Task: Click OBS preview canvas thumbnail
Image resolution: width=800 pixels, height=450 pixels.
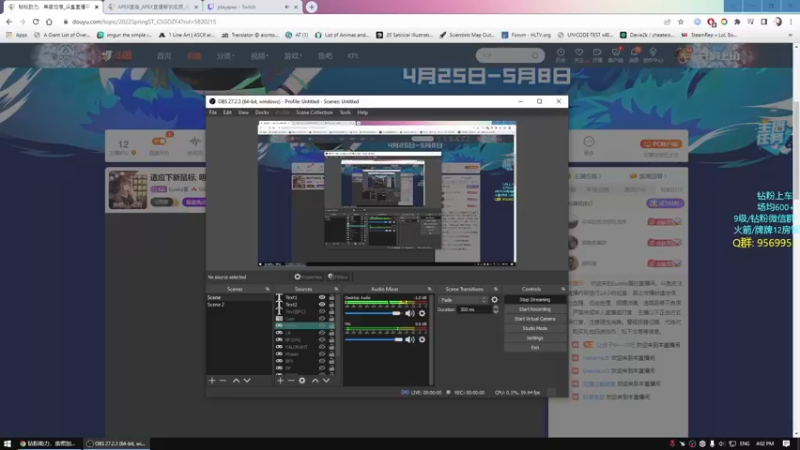Action: (x=387, y=193)
